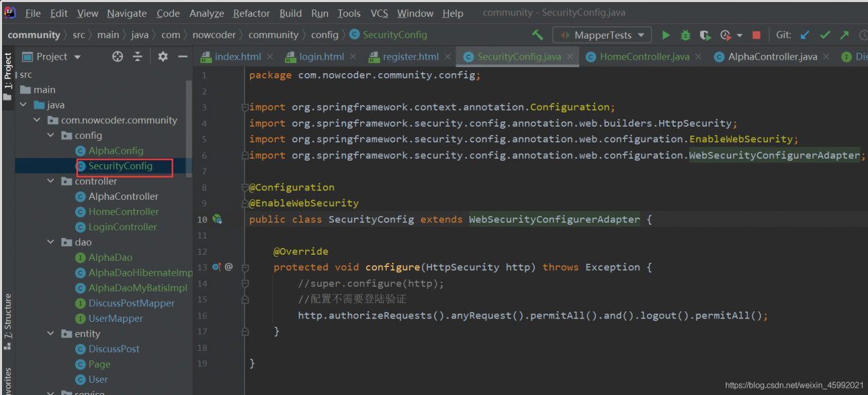Viewport: 868px width, 395px height.
Task: Collapse all nodes in Project tree
Action: pos(138,57)
